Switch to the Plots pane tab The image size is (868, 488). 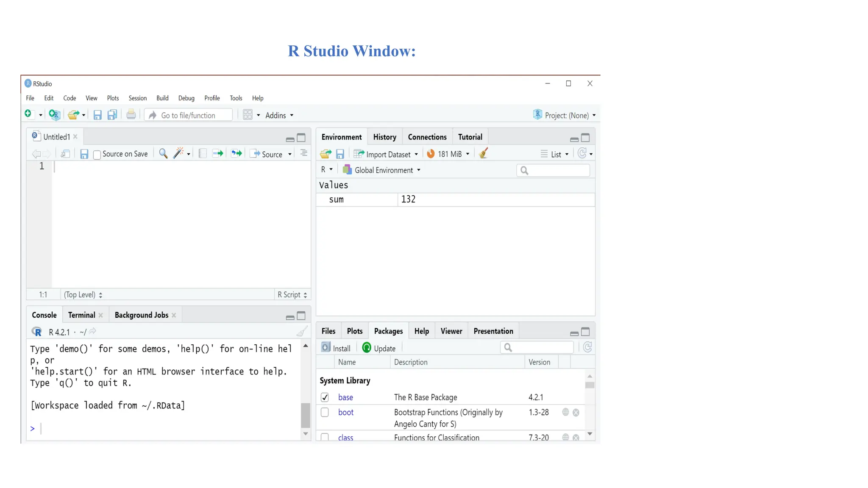(x=355, y=331)
